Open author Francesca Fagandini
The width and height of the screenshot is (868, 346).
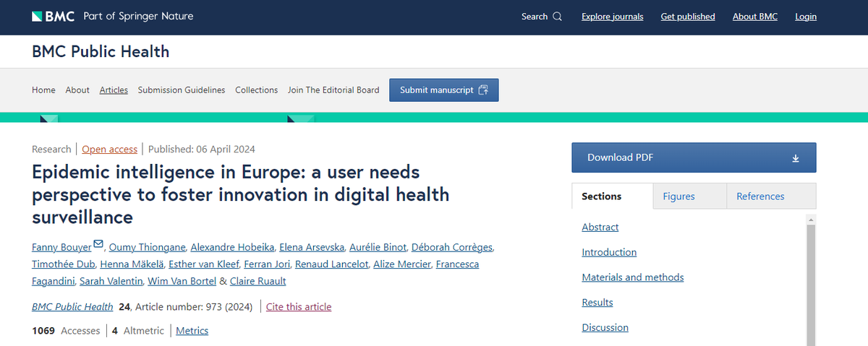pyautogui.click(x=456, y=264)
